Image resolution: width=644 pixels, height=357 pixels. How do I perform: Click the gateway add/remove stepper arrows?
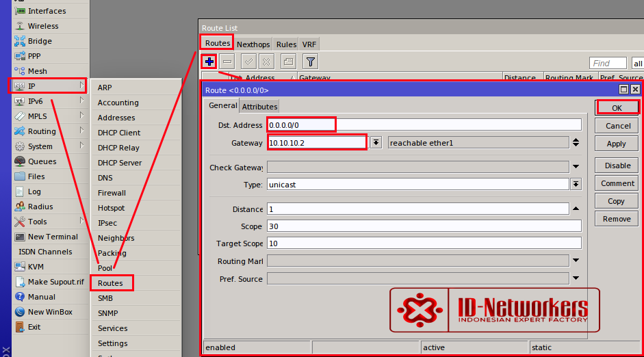tap(576, 142)
